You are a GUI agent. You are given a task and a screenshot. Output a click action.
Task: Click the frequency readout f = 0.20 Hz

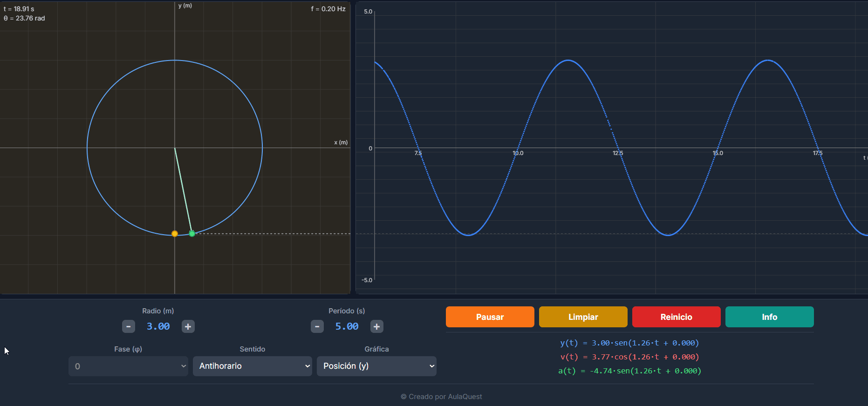pyautogui.click(x=328, y=9)
